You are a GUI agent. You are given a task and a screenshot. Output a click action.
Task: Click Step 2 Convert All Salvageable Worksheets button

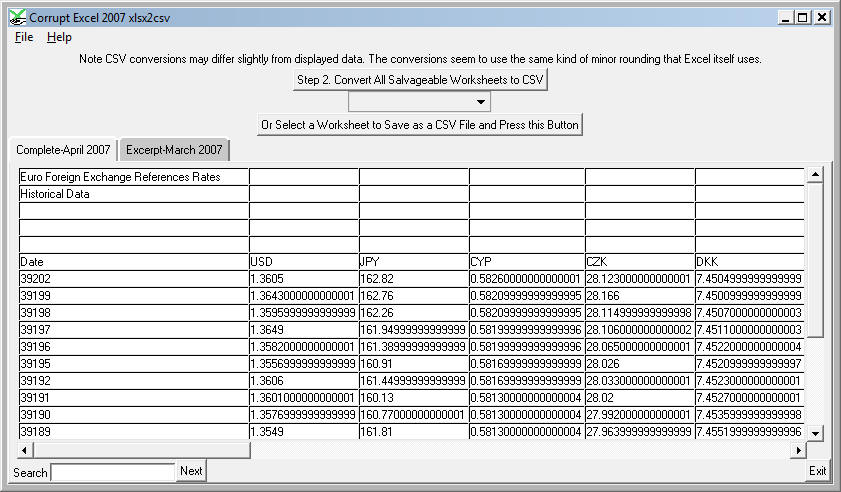[x=420, y=80]
